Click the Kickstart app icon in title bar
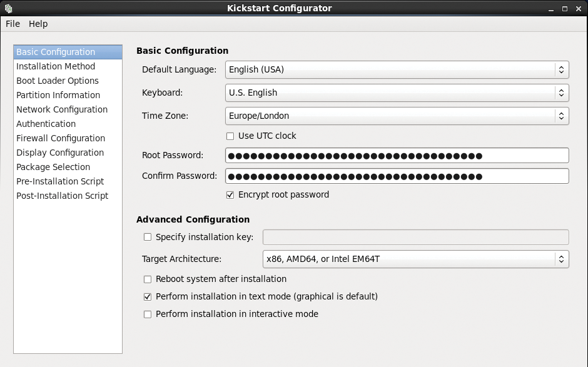588x367 pixels. click(8, 8)
